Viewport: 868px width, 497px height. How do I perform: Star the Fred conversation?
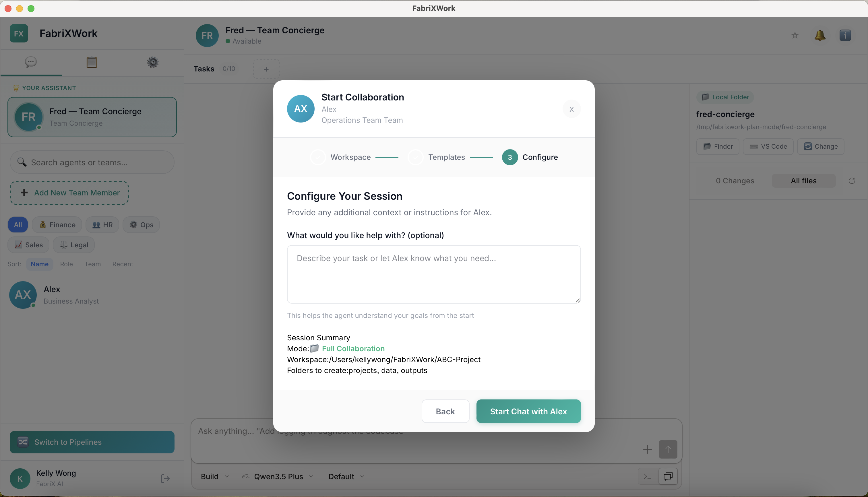795,35
